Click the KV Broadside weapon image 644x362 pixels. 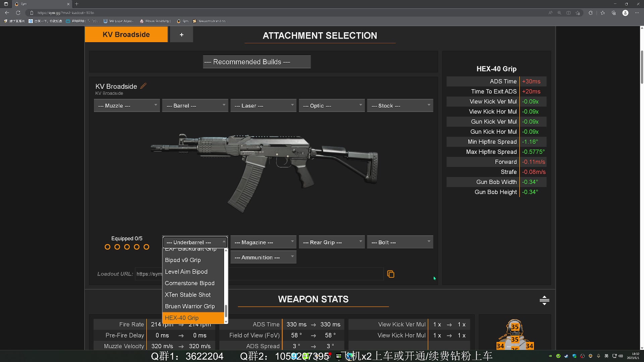(265, 173)
